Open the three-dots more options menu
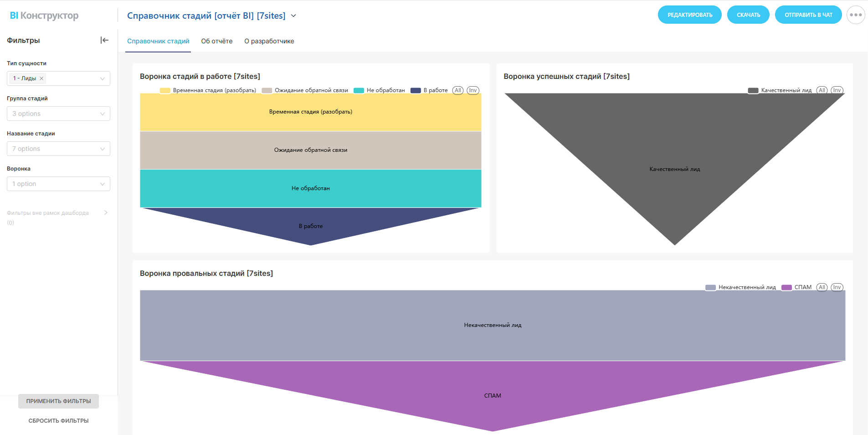Image resolution: width=868 pixels, height=435 pixels. [x=855, y=15]
